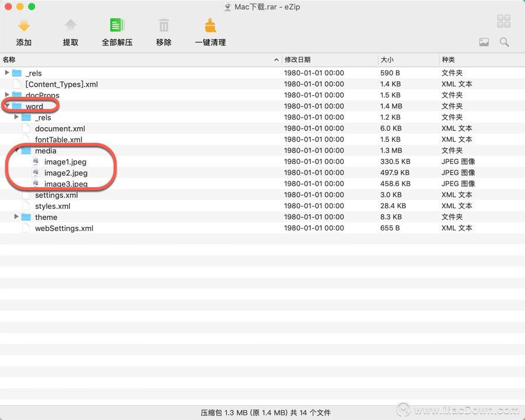Click the document.xml file icon
The height and width of the screenshot is (420, 525).
(x=26, y=128)
